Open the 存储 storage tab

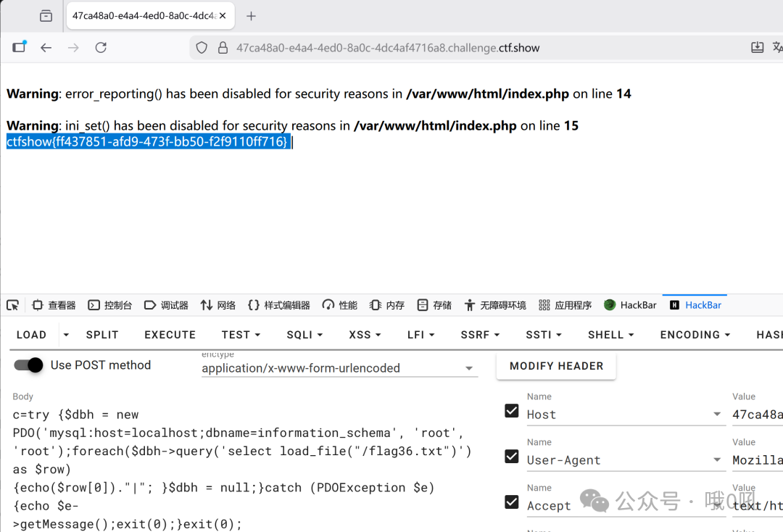(x=434, y=305)
